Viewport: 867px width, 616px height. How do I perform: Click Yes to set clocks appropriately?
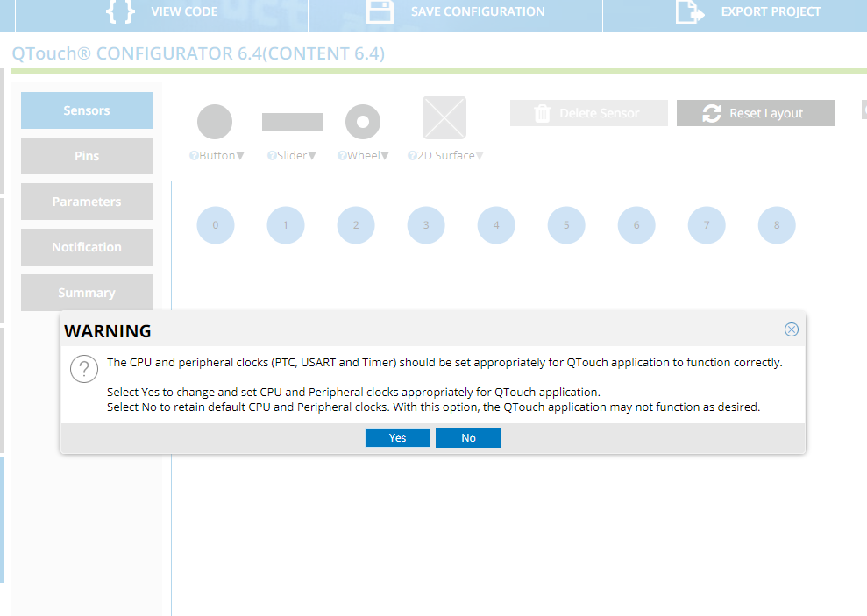click(x=397, y=437)
